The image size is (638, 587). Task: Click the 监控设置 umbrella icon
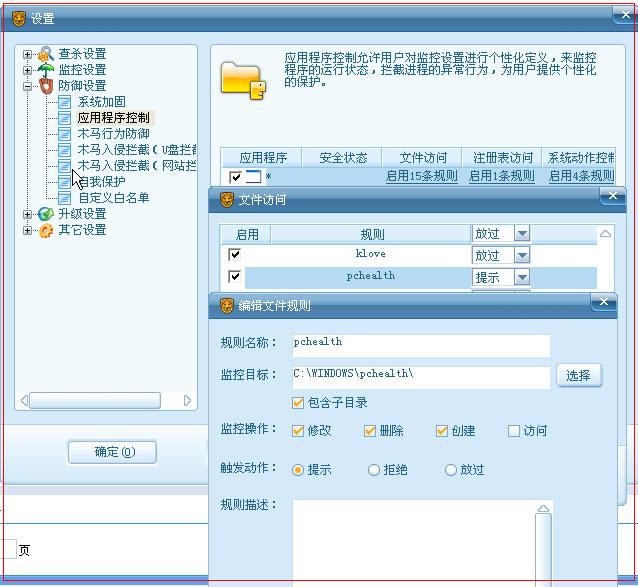click(46, 70)
